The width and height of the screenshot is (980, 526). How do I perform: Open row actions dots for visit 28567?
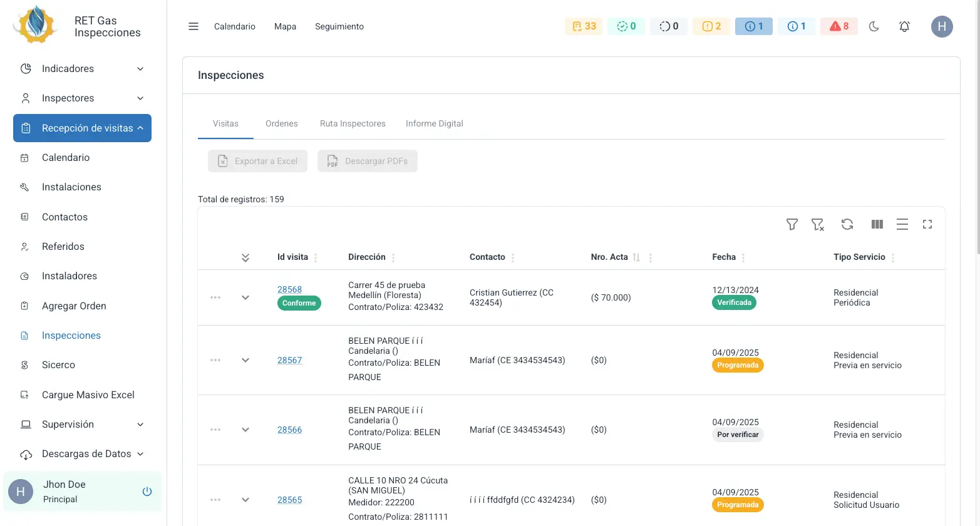coord(215,360)
